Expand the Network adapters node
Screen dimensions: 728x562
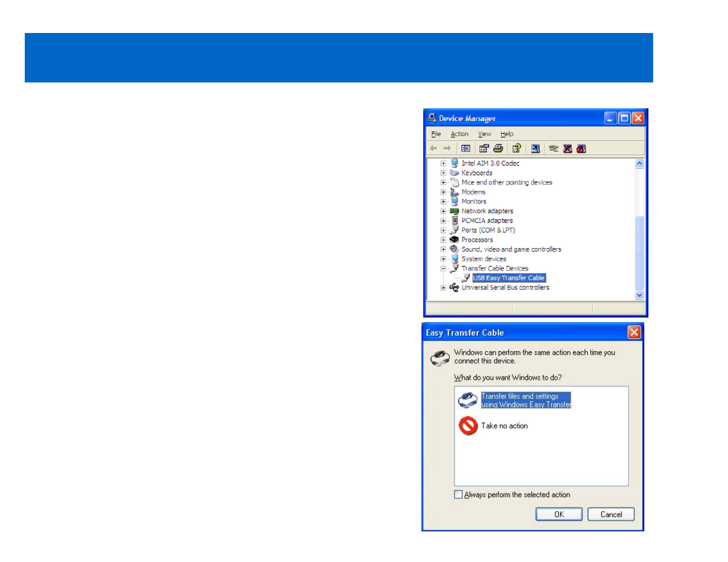[x=443, y=211]
